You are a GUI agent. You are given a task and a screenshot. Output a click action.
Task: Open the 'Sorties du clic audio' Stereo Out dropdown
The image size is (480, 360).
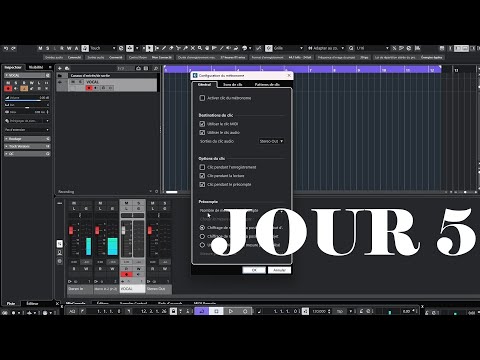click(271, 141)
